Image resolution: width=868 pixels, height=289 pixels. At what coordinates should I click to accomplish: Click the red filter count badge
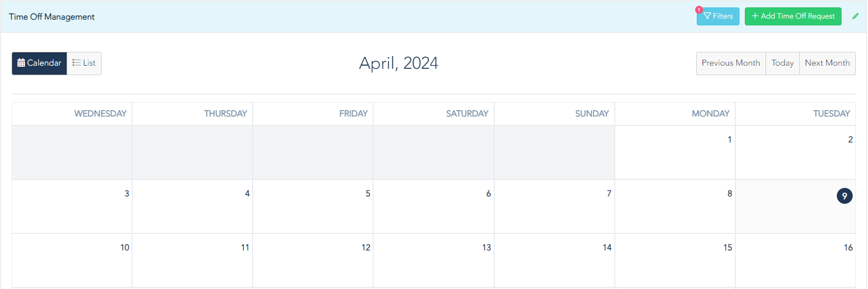[x=699, y=10]
